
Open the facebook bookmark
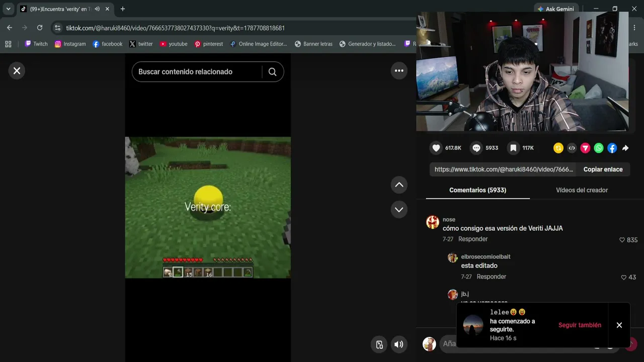click(108, 44)
